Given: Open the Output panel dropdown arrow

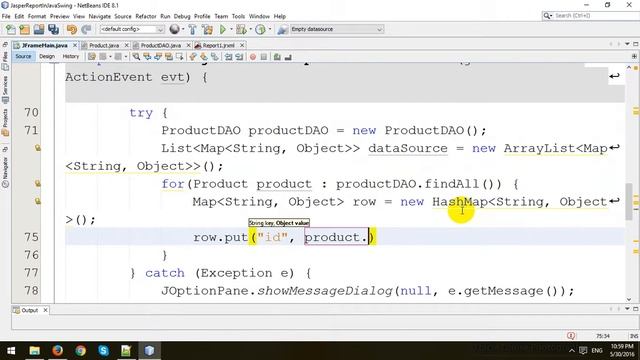Looking at the screenshot, I should click(x=627, y=309).
